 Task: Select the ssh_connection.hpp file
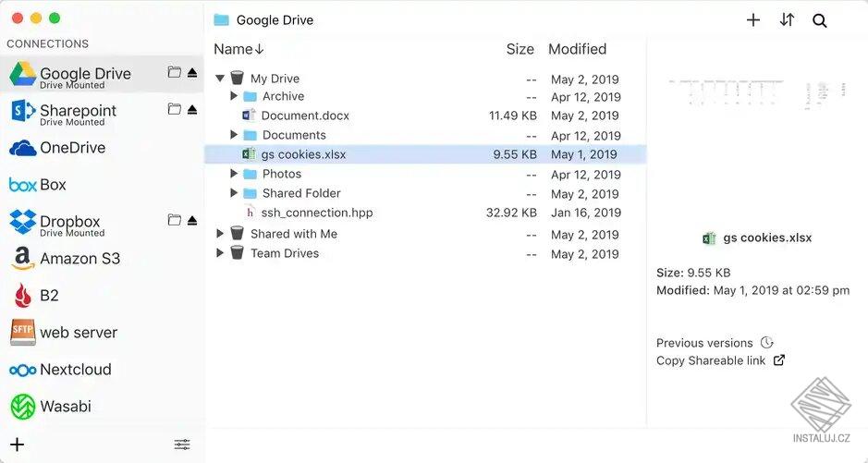coord(316,213)
